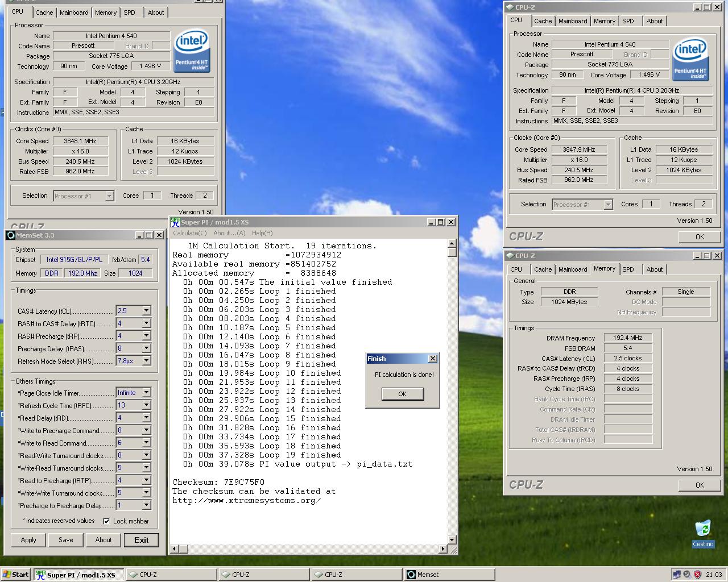The image size is (728, 582).
Task: Click Super PI vertical scrollbar down arrow
Action: 452,540
